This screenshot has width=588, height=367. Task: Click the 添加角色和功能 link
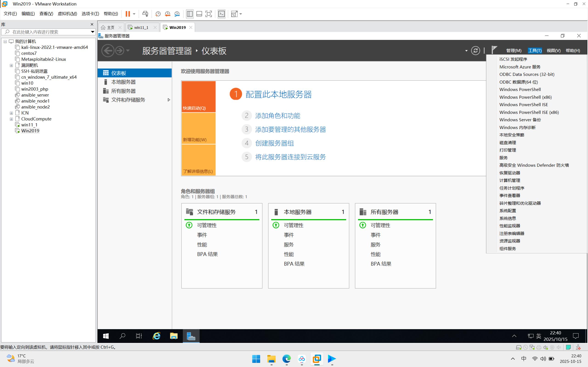coord(277,116)
